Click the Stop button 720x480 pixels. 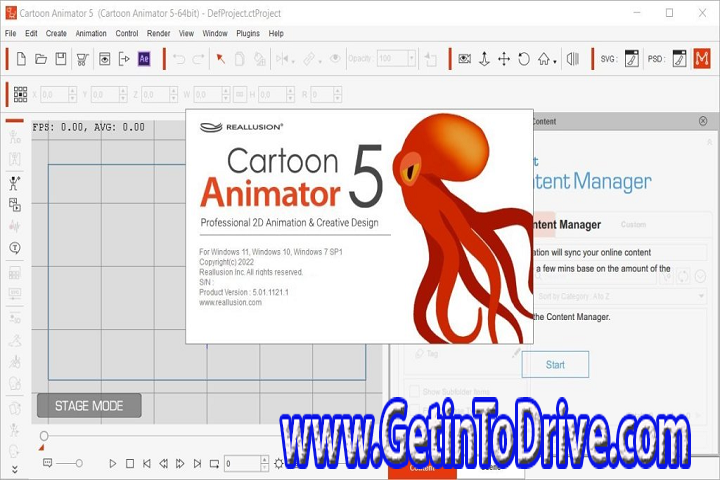[130, 463]
